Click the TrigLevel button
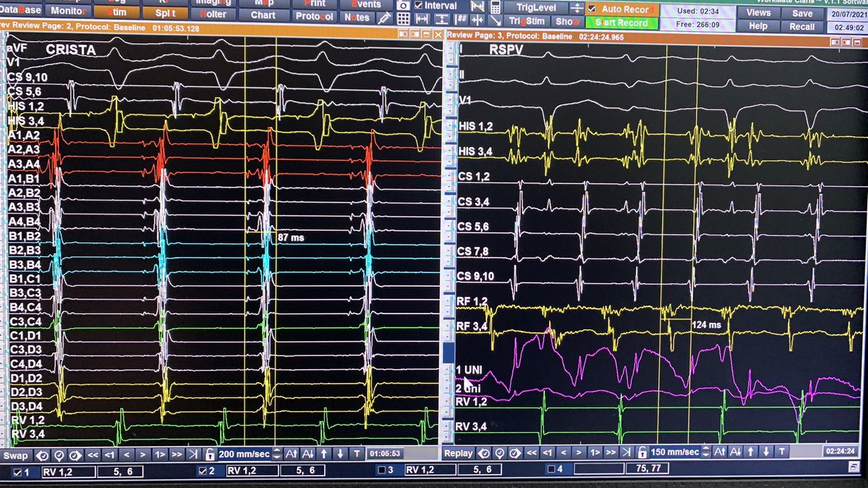 (x=536, y=7)
